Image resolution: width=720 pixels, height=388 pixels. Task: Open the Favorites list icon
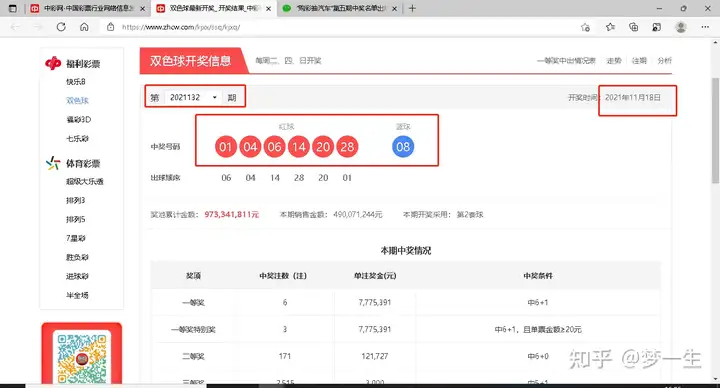pos(610,27)
